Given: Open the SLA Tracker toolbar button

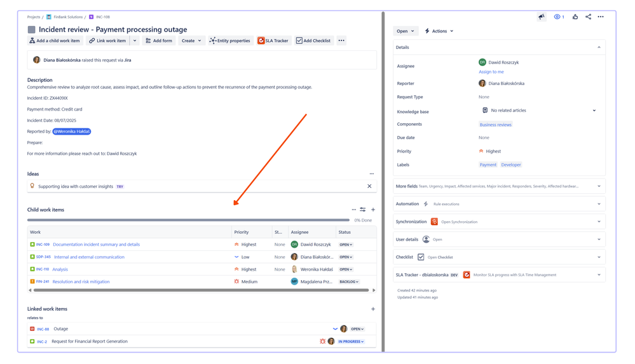Looking at the screenshot, I should coord(273,41).
